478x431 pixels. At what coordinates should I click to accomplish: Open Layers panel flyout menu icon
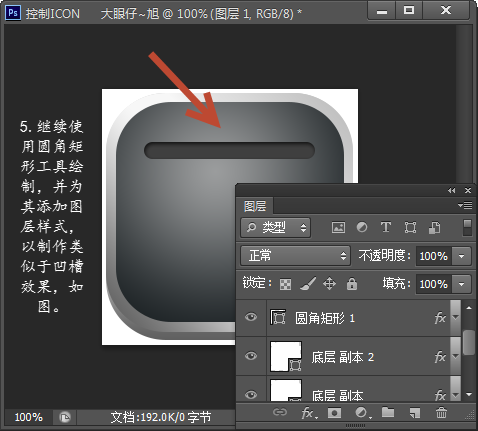tap(465, 205)
